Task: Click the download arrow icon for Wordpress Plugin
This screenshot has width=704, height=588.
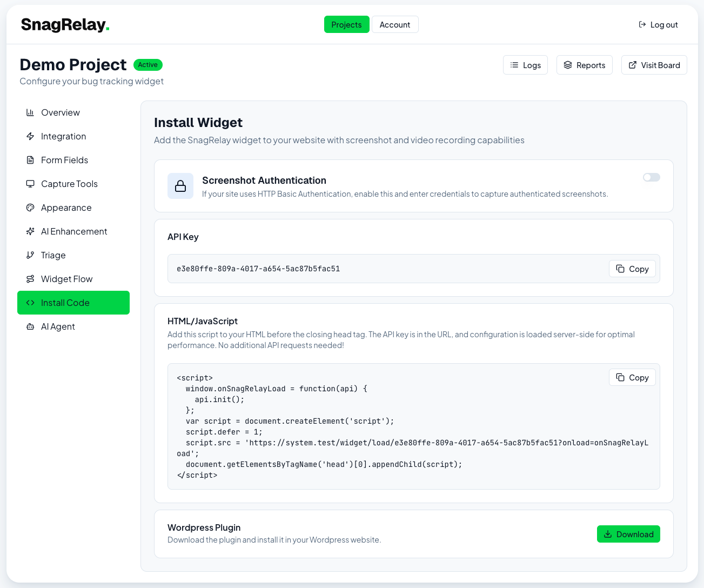Action: [608, 534]
